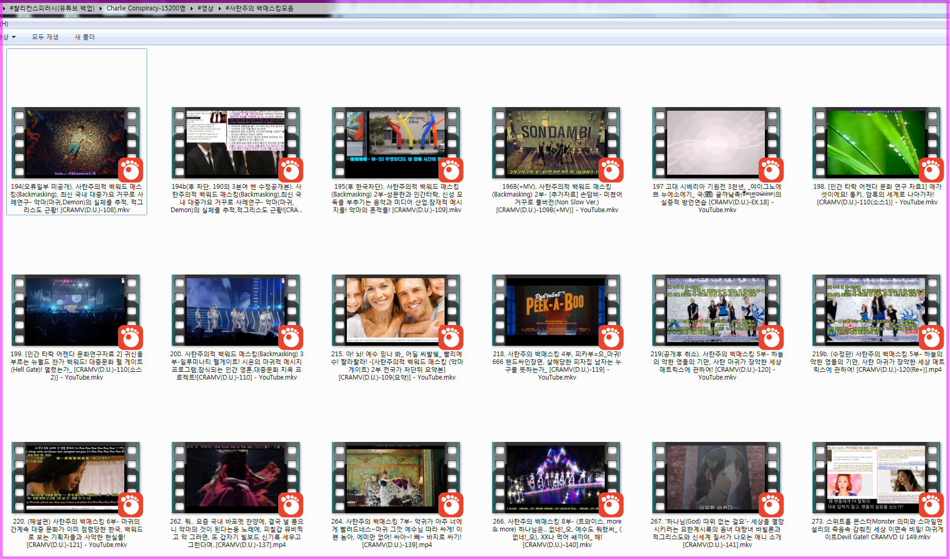
Task: Expand arrow after #찰리컨스피러시(유튜브 백업) breadcrumb
Action: 101,8
